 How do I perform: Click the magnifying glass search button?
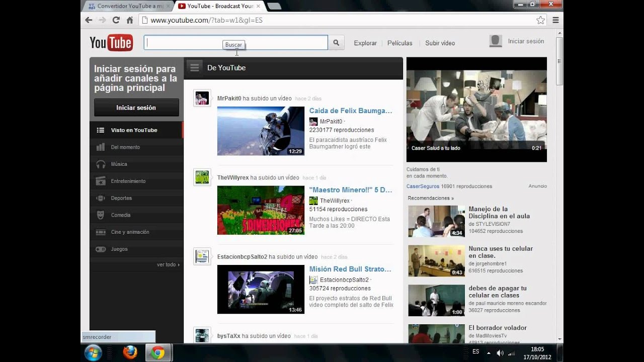tap(336, 43)
